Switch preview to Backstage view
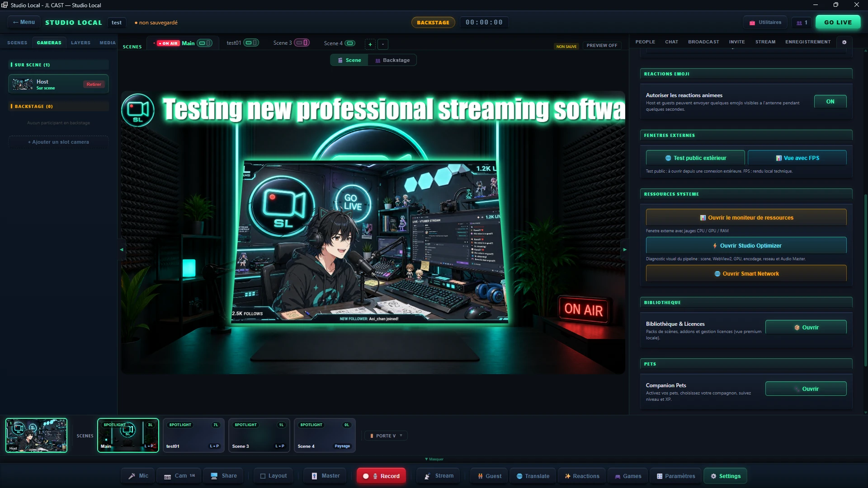868x488 pixels. 392,60
